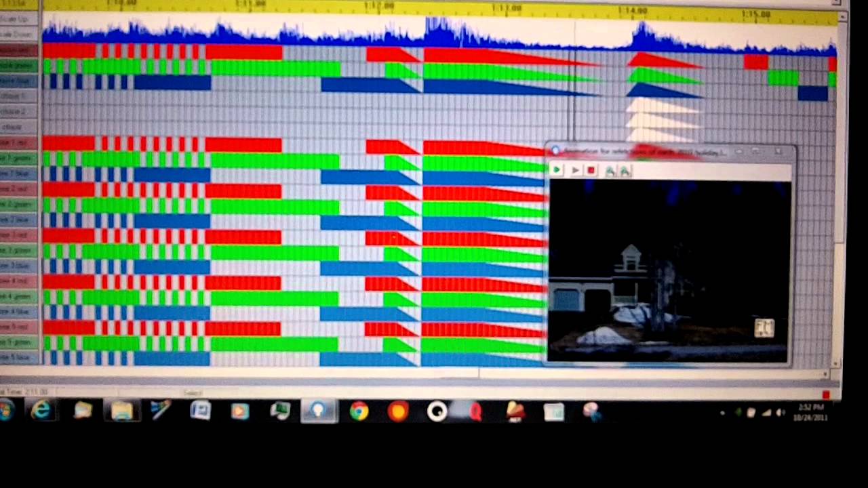Viewport: 868px width, 488px height.
Task: Select the 'chase 2' channel label
Action: click(x=19, y=111)
